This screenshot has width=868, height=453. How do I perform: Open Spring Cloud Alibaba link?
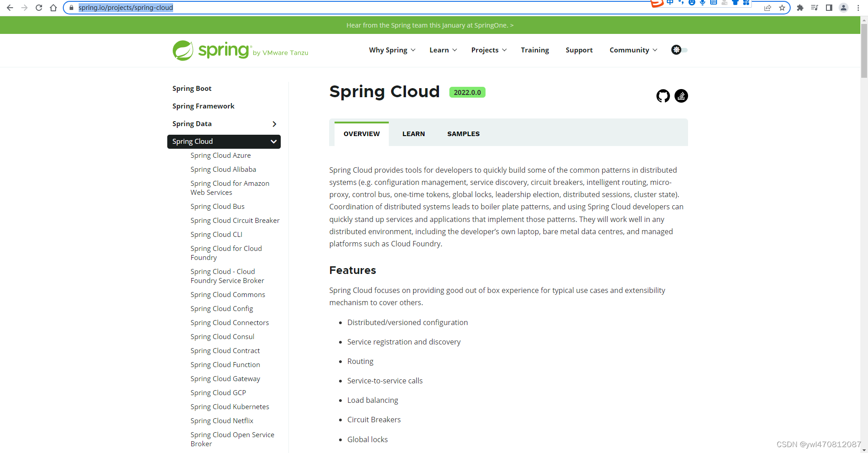tap(223, 170)
